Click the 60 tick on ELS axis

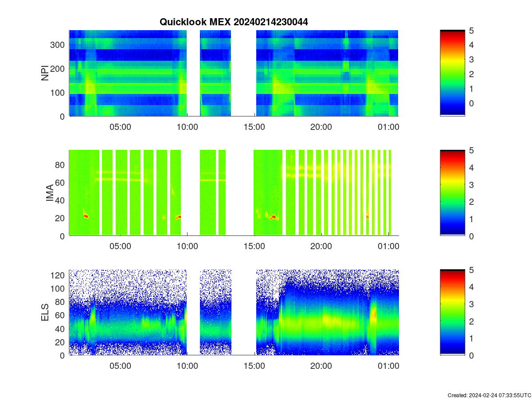pyautogui.click(x=60, y=315)
